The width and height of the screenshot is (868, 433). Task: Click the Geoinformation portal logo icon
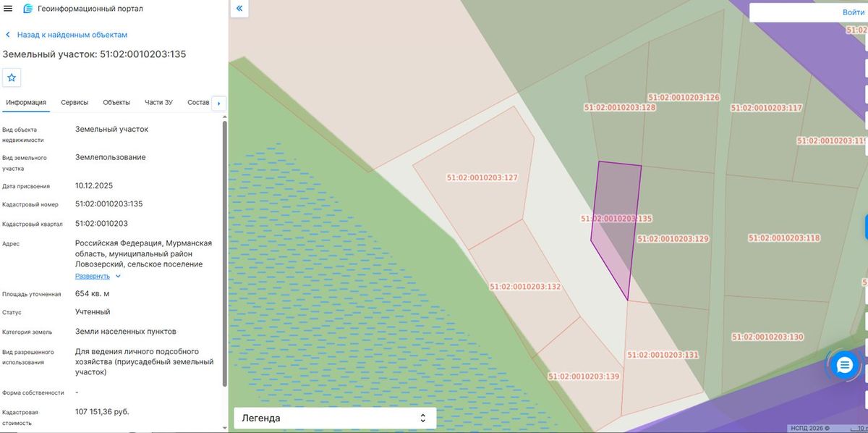[x=28, y=9]
